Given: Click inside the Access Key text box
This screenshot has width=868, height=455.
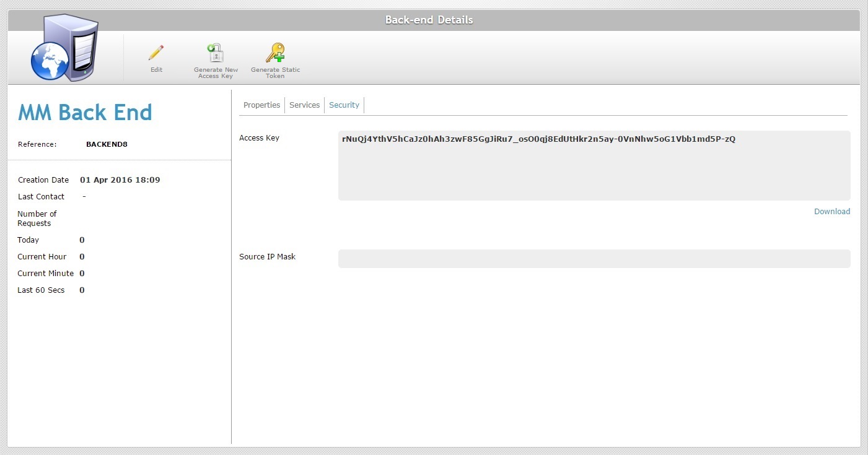Looking at the screenshot, I should 594,165.
